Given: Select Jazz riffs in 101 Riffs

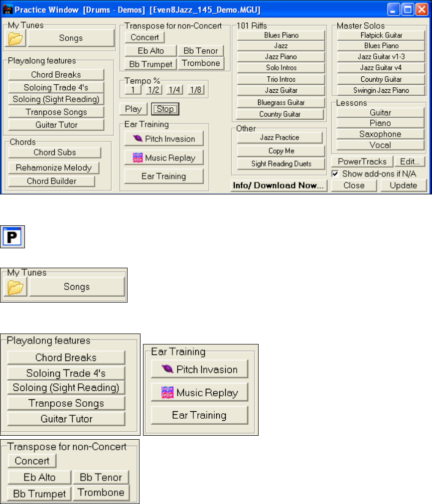Looking at the screenshot, I should click(281, 46).
